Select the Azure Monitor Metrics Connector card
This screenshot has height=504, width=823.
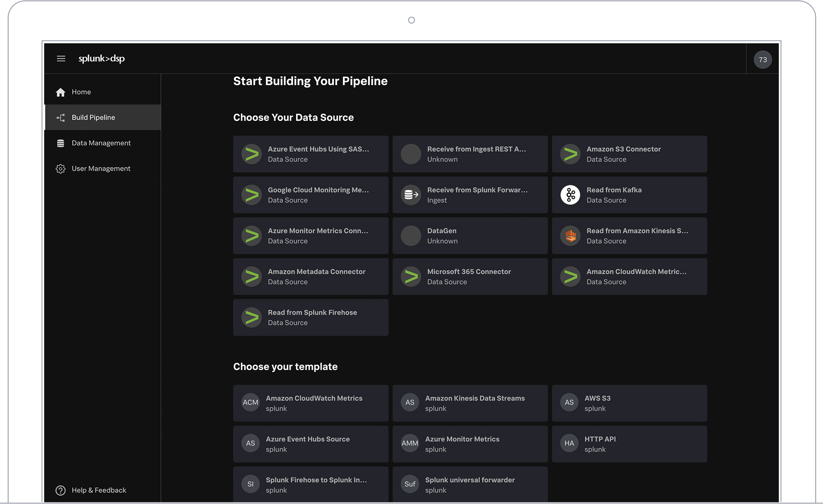click(x=311, y=236)
